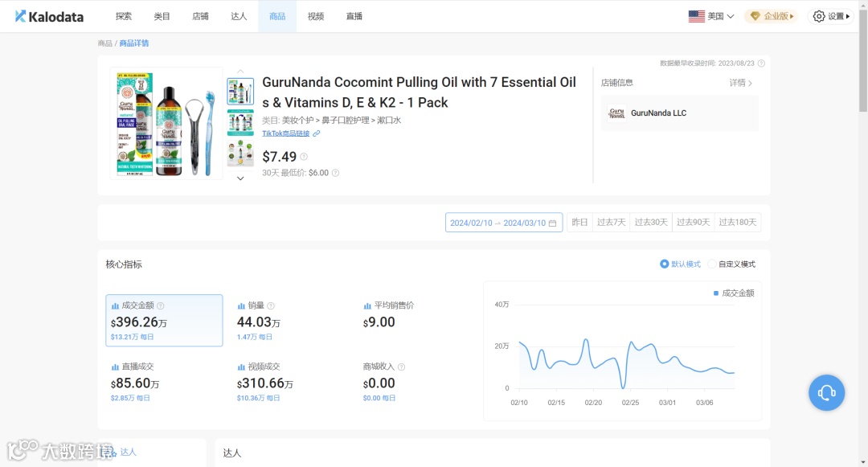Viewport: 868px width, 467px height.
Task: Click the GuruNanda shop logo
Action: pos(616,113)
